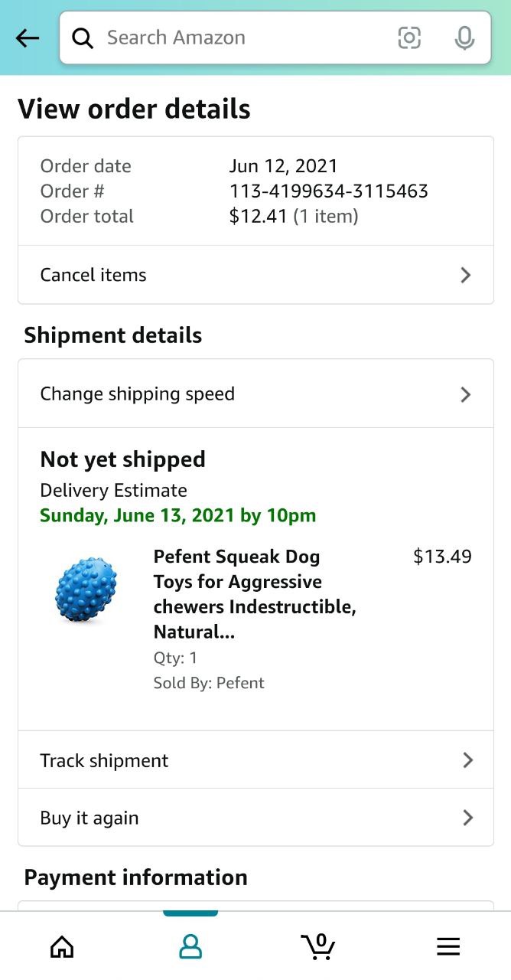Open the shopping cart icon
The width and height of the screenshot is (511, 980).
click(x=318, y=946)
